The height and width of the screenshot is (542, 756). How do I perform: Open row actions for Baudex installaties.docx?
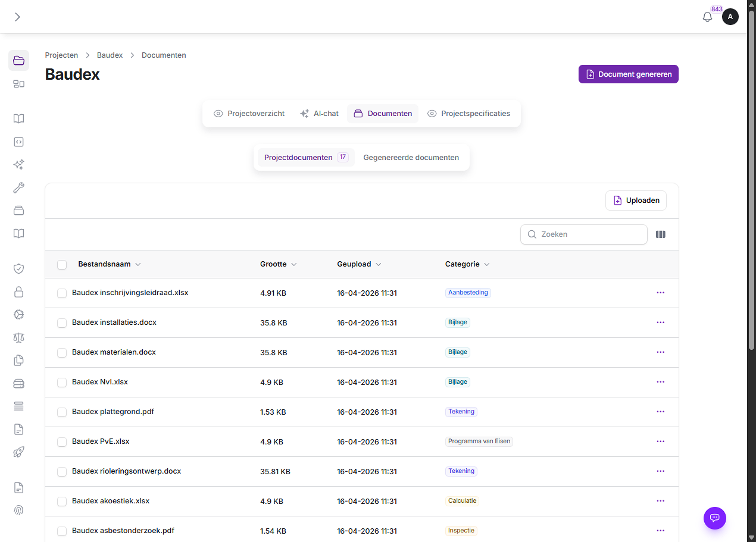[x=660, y=322]
